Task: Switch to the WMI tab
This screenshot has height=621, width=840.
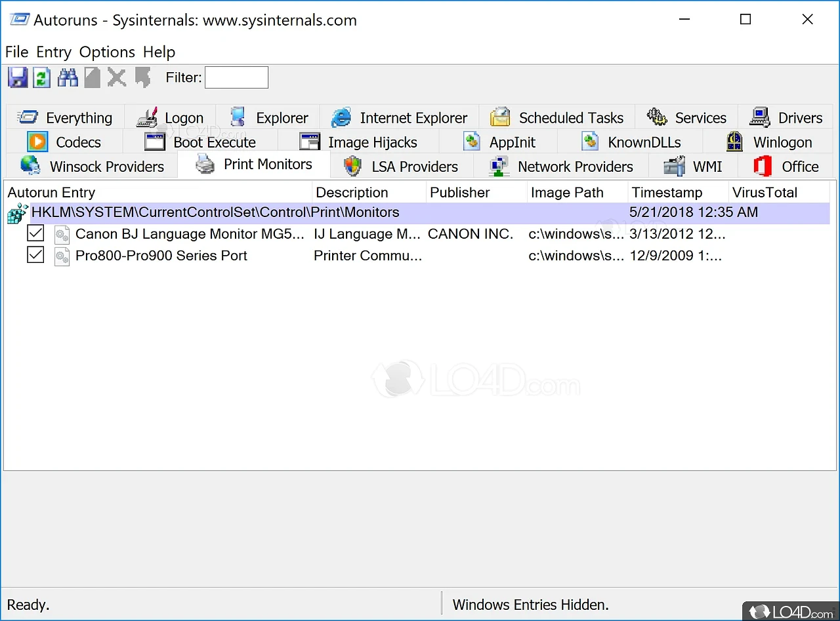Action: [x=693, y=167]
